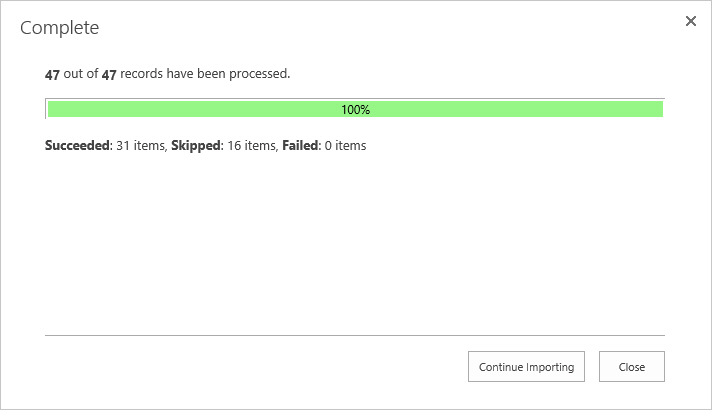Click 'records have been processed' text
Screen dimensions: 712x410
click(x=205, y=74)
